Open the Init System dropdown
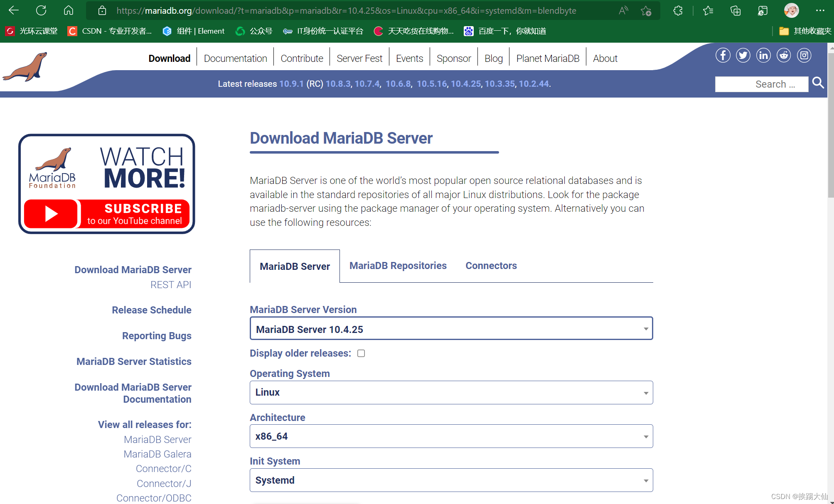The width and height of the screenshot is (834, 504). point(451,480)
